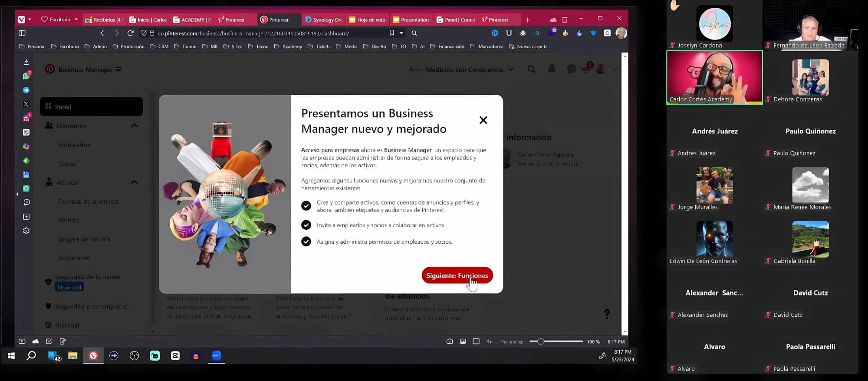
Task: Open page tiling icon in status bar
Action: (476, 341)
